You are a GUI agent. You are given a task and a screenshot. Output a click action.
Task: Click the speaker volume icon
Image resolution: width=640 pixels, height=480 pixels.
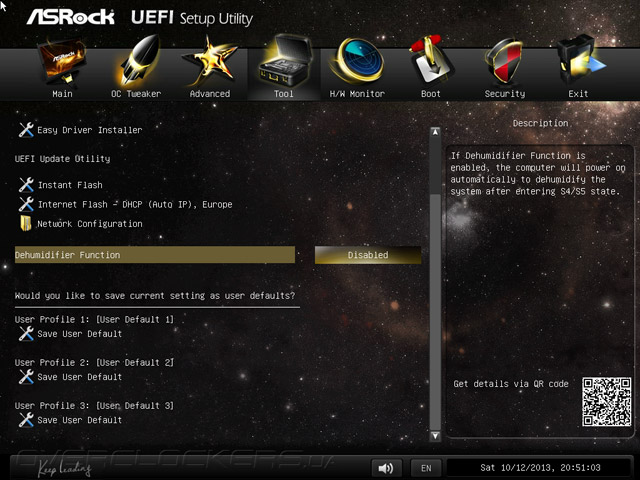tap(386, 468)
